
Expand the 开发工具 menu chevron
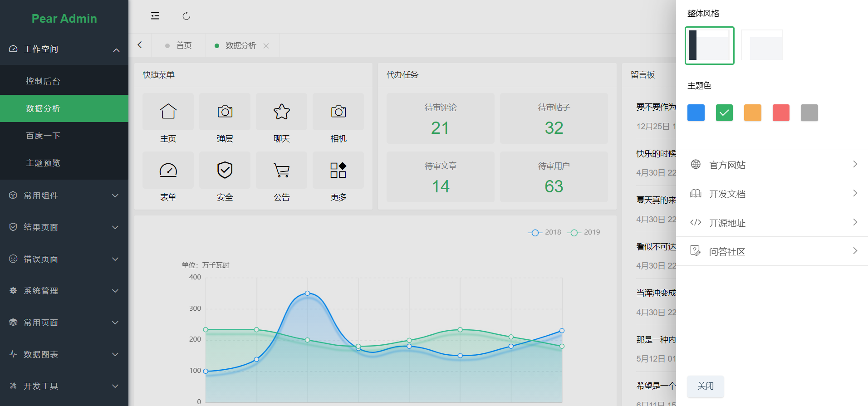click(115, 386)
